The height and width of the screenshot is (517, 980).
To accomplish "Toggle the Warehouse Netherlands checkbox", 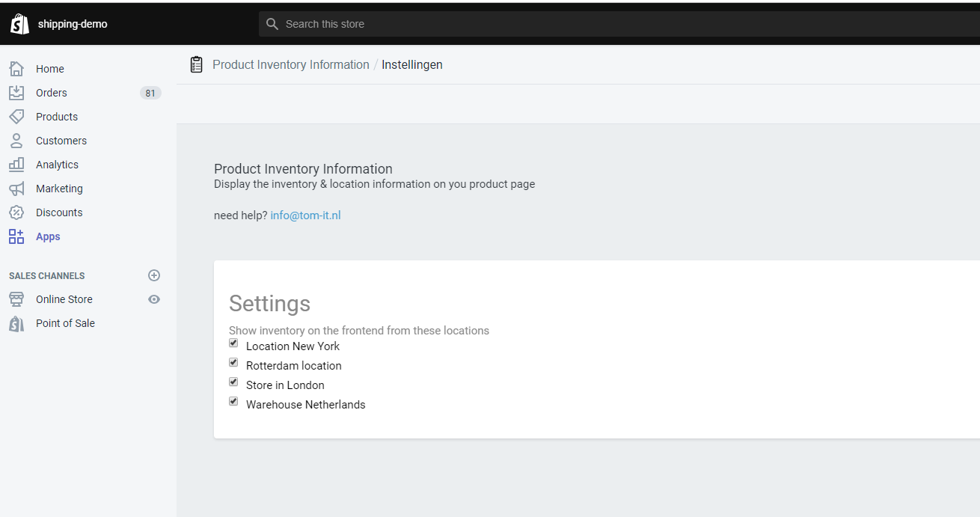I will point(233,401).
